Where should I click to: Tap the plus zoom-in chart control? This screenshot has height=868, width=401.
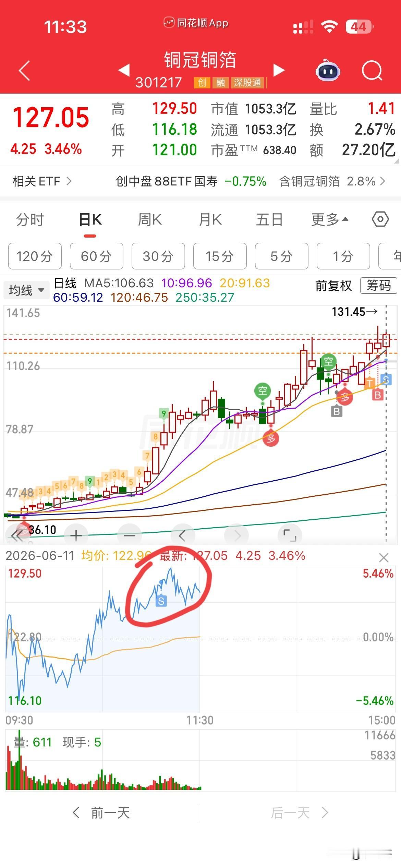pos(76,535)
